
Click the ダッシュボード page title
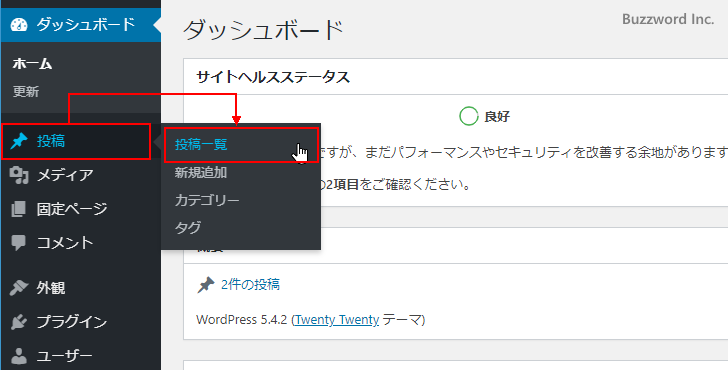click(263, 30)
